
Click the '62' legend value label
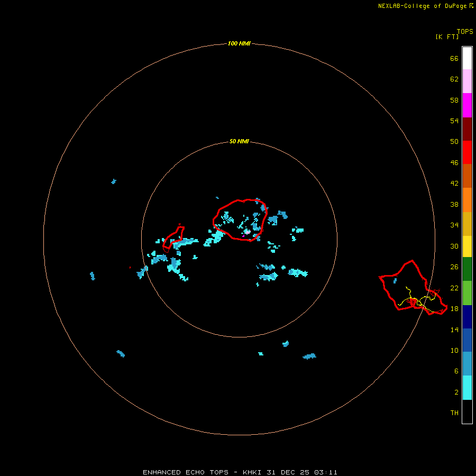coord(454,79)
